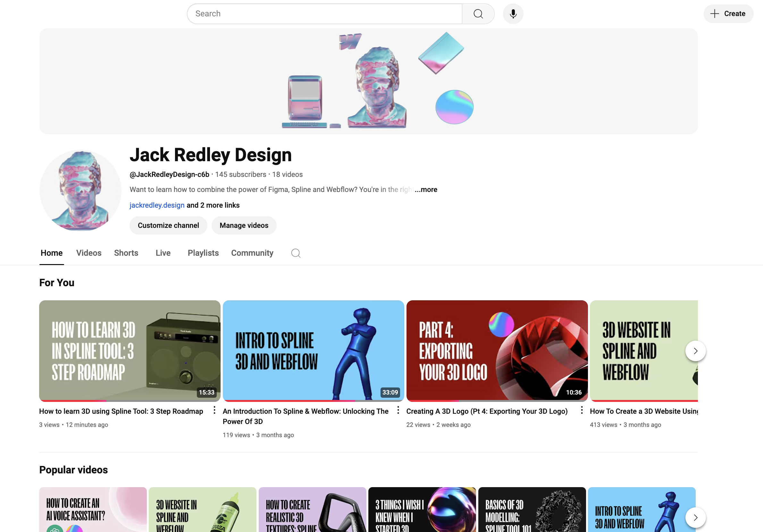The image size is (763, 532).
Task: Click the voice search microphone icon
Action: tap(513, 14)
